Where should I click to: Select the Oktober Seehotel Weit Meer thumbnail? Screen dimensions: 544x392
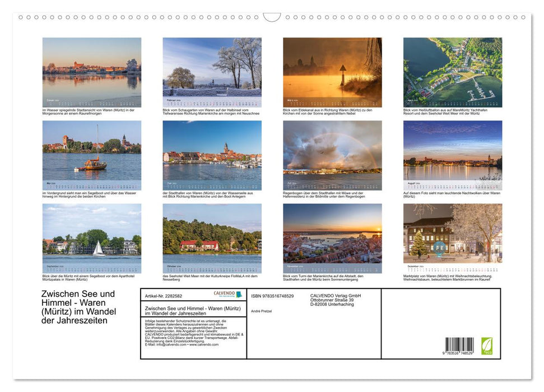pyautogui.click(x=212, y=237)
